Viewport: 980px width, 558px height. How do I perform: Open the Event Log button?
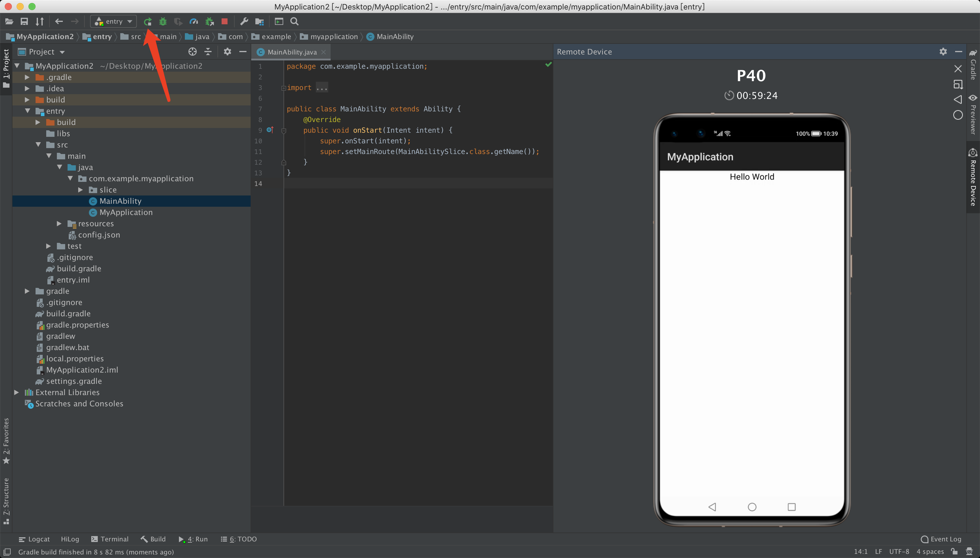[x=941, y=539]
